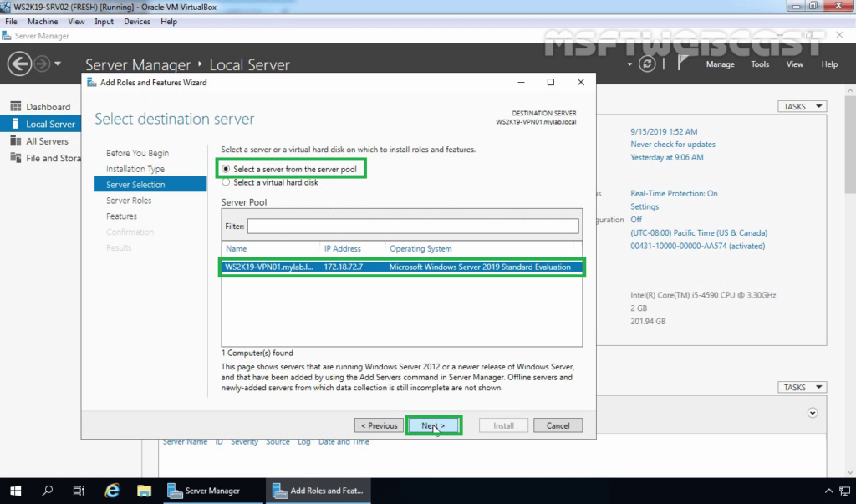Refresh Server Manager with the refresh icon

pos(647,64)
